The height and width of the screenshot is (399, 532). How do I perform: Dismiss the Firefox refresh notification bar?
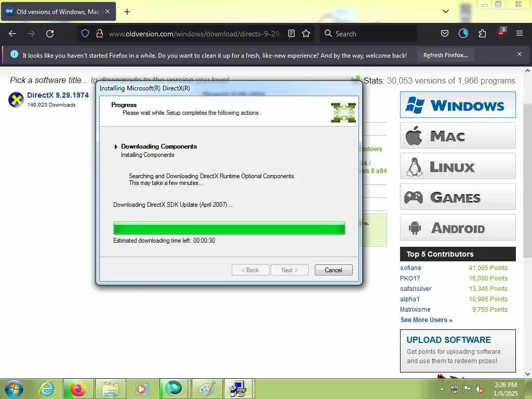pos(520,54)
